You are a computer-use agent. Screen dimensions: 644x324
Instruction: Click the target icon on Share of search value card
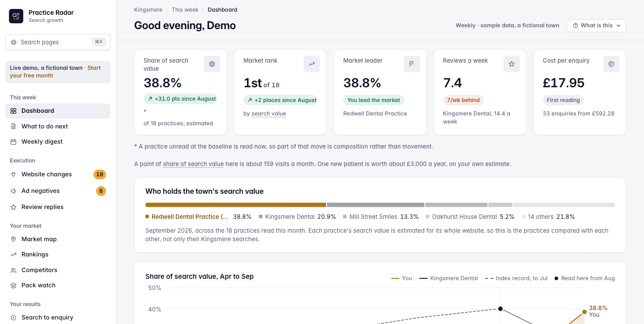(212, 64)
